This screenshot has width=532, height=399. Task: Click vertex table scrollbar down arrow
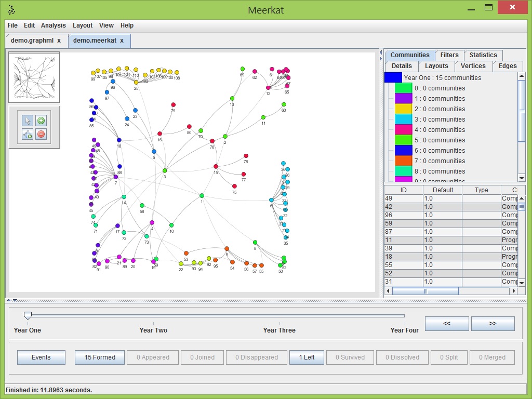pos(522,283)
